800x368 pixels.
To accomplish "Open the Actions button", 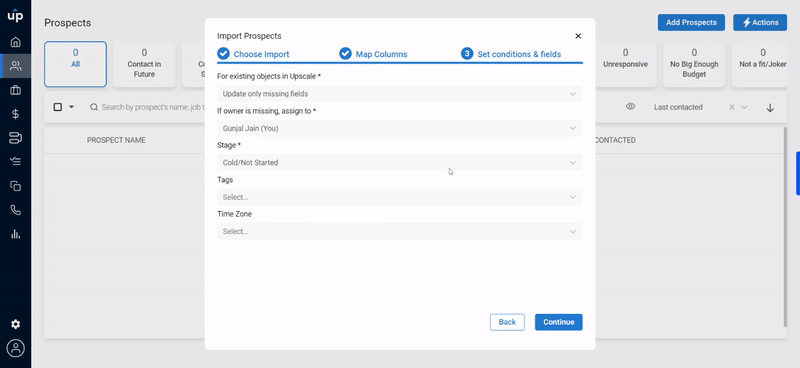I will 760,22.
